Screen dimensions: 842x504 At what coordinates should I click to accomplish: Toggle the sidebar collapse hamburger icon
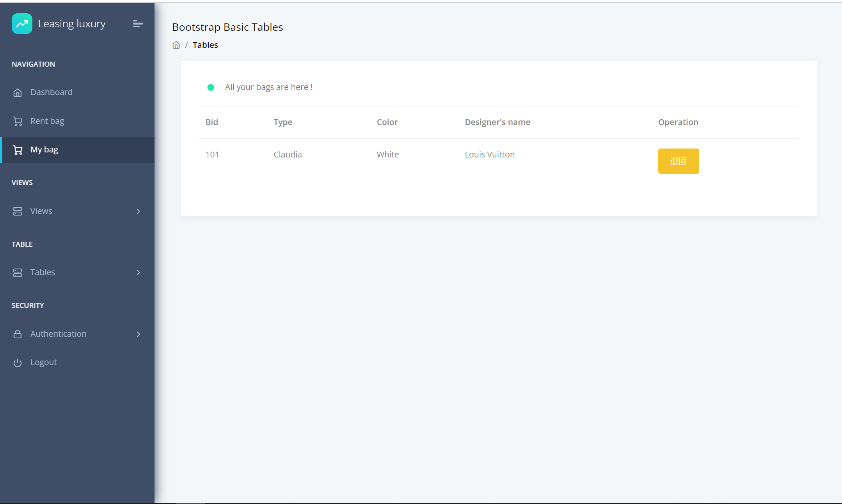click(137, 24)
